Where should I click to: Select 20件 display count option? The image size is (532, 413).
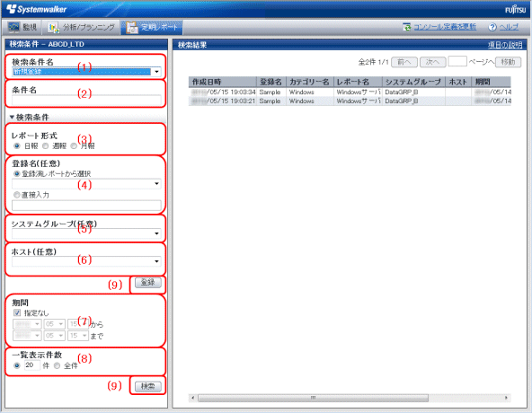16,365
